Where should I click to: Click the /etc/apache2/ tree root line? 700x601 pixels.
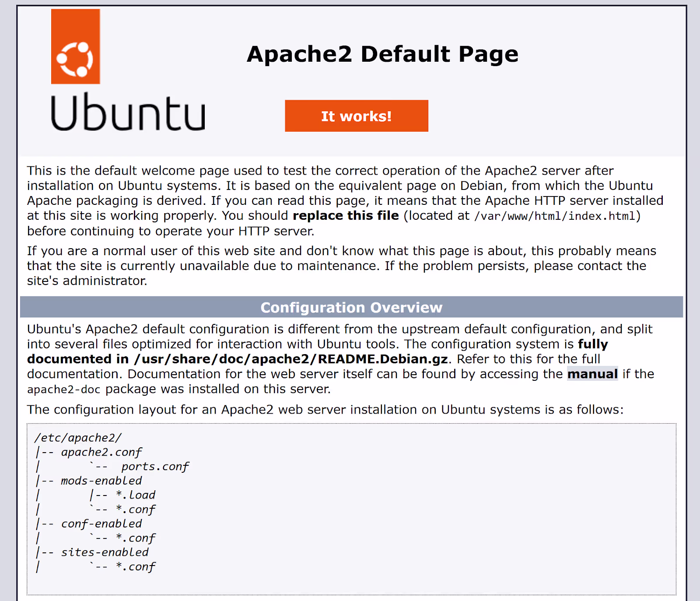coord(78,438)
